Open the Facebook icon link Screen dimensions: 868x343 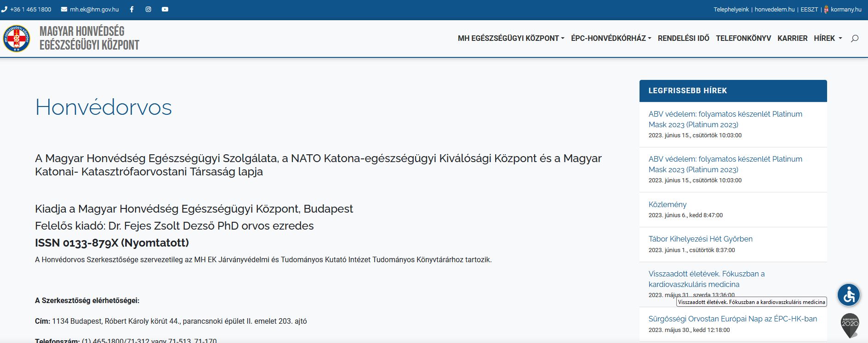pyautogui.click(x=131, y=9)
